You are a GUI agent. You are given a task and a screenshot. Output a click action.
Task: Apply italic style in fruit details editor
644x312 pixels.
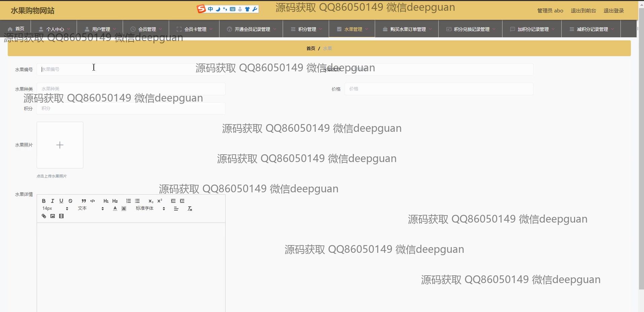52,201
